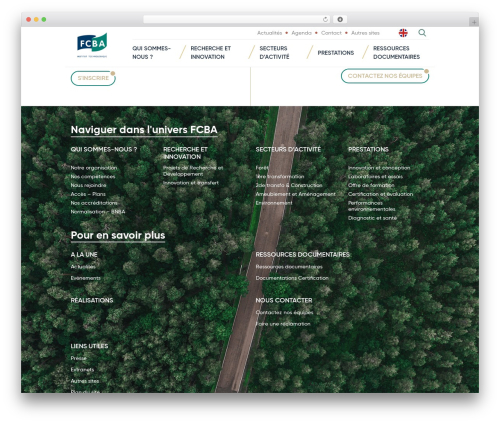The image size is (500, 423).
Task: Open Ameublement et Aménagement link
Action: click(295, 194)
